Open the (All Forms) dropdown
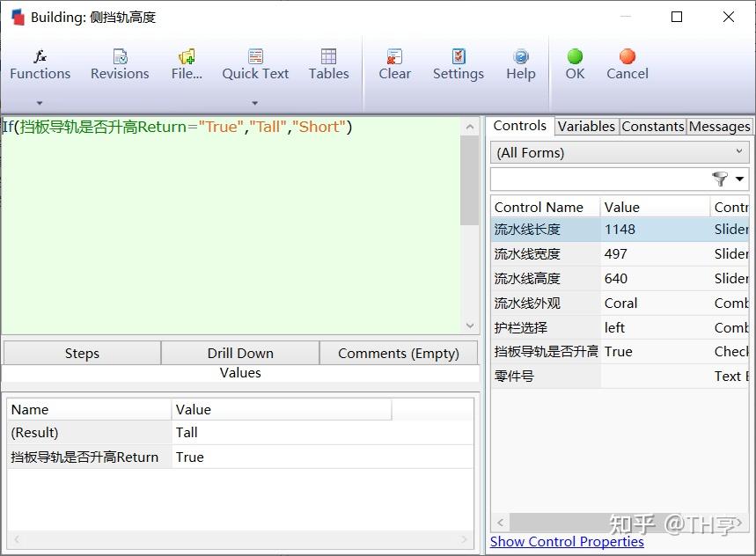Screen dimensions: 756x556 619,151
